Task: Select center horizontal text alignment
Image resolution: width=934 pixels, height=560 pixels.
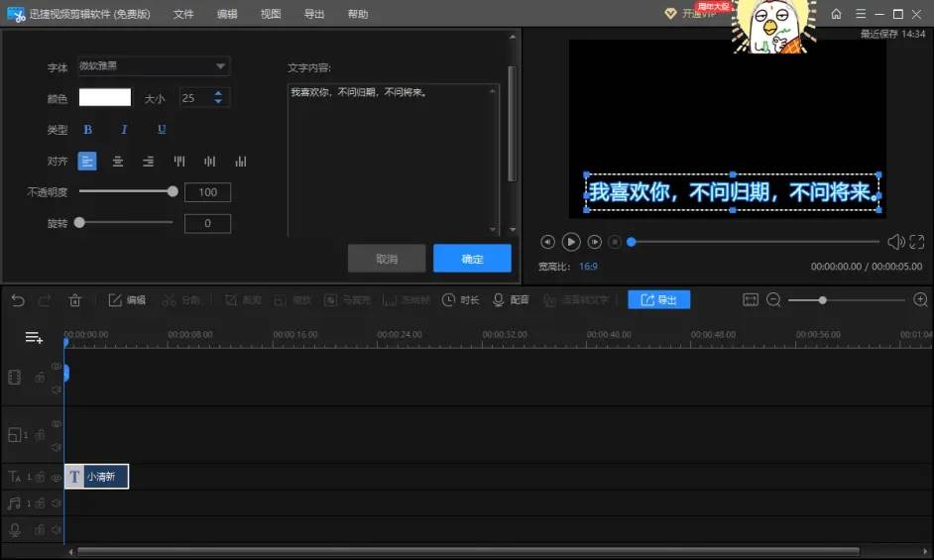Action: point(118,162)
